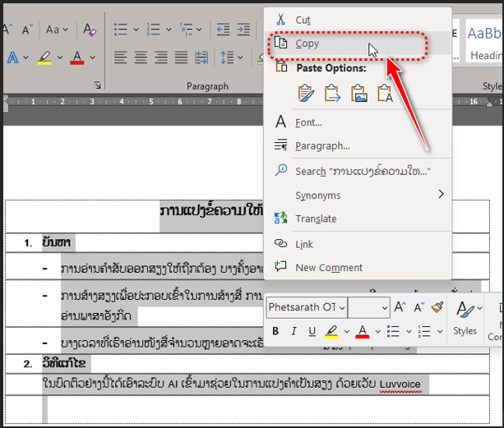Open the mini toolbar font size box
This screenshot has width=504, height=428.
point(368,307)
